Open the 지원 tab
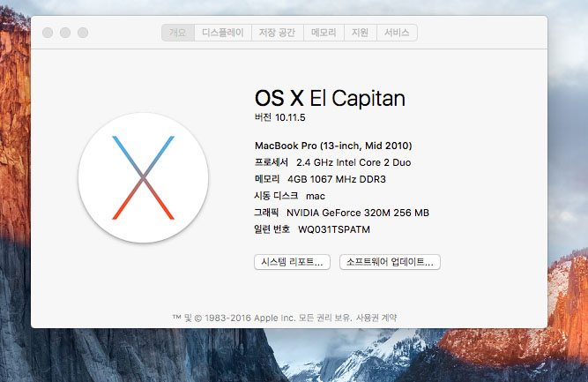The image size is (588, 382). [x=360, y=33]
